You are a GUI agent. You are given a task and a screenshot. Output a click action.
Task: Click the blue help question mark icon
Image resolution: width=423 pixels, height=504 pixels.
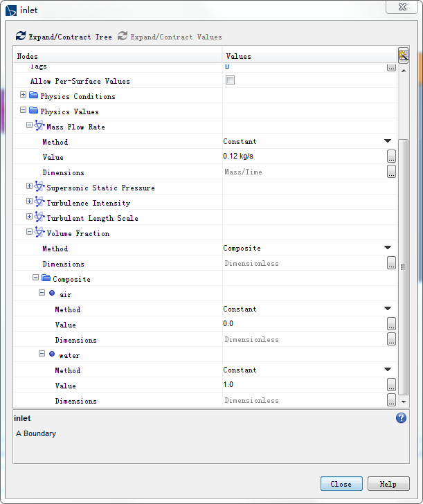(x=401, y=418)
